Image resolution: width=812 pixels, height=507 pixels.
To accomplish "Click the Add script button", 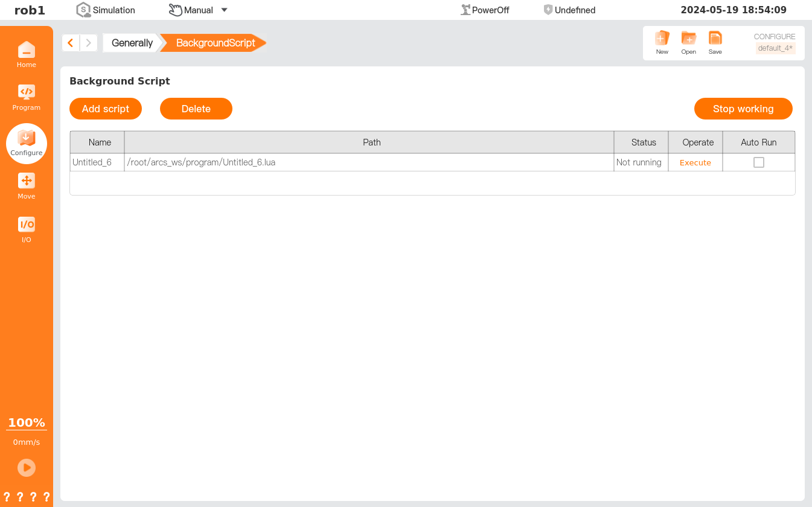I will [106, 109].
